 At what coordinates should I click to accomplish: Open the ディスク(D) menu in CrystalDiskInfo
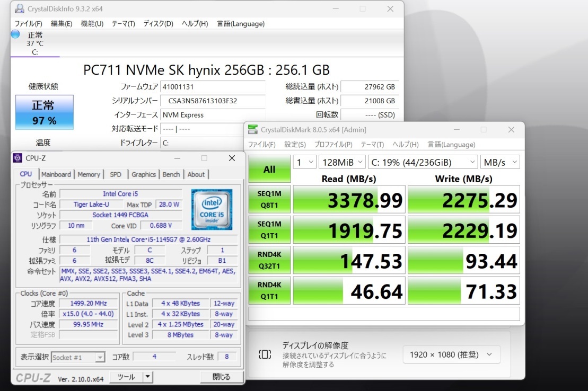[158, 24]
